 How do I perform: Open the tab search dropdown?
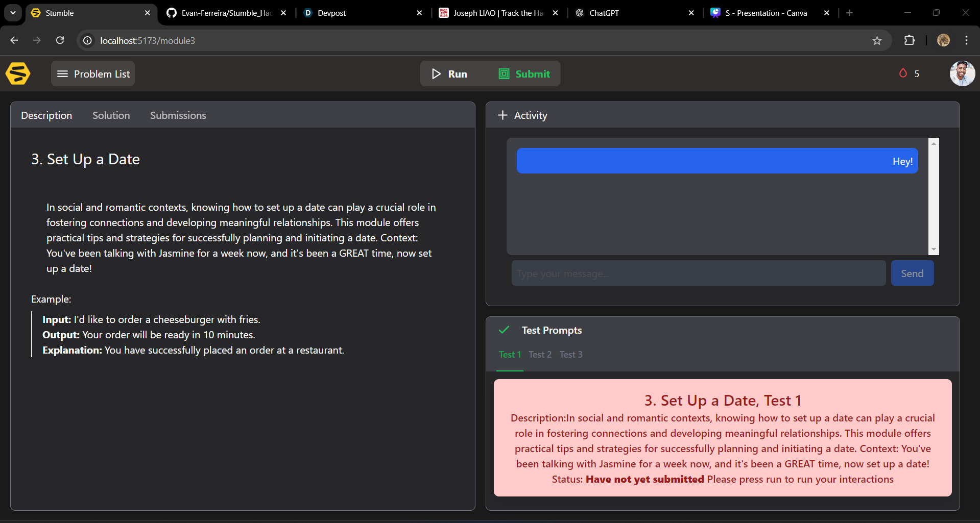tap(13, 13)
